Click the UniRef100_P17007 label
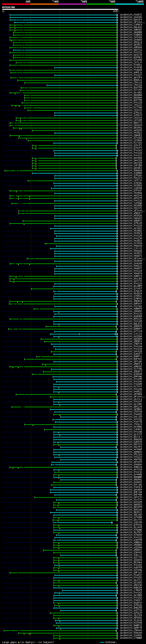Image resolution: width=146 pixels, height=644 pixels. 131,387
